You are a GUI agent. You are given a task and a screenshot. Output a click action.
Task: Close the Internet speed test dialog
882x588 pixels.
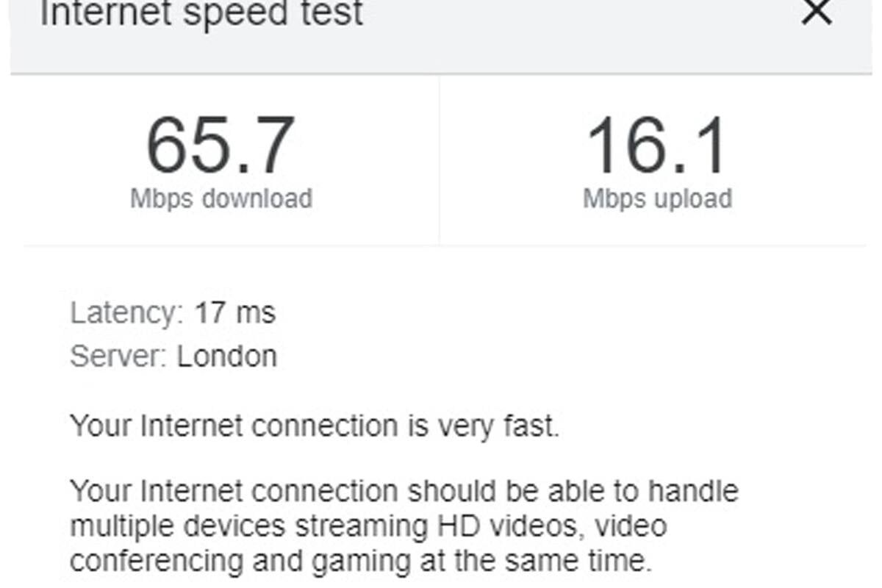[x=816, y=12]
